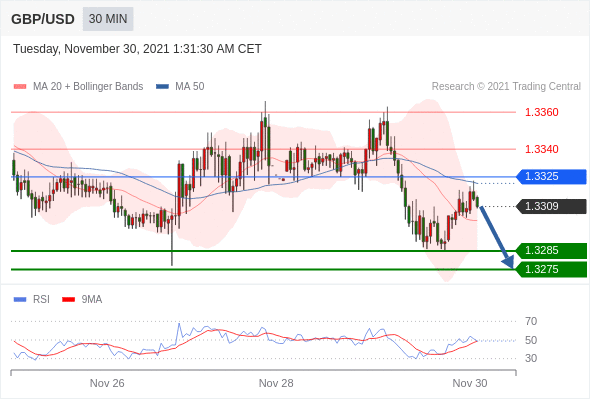This screenshot has height=400, width=590.
Task: Click the blue MA 50 legend swatch
Action: (x=162, y=87)
